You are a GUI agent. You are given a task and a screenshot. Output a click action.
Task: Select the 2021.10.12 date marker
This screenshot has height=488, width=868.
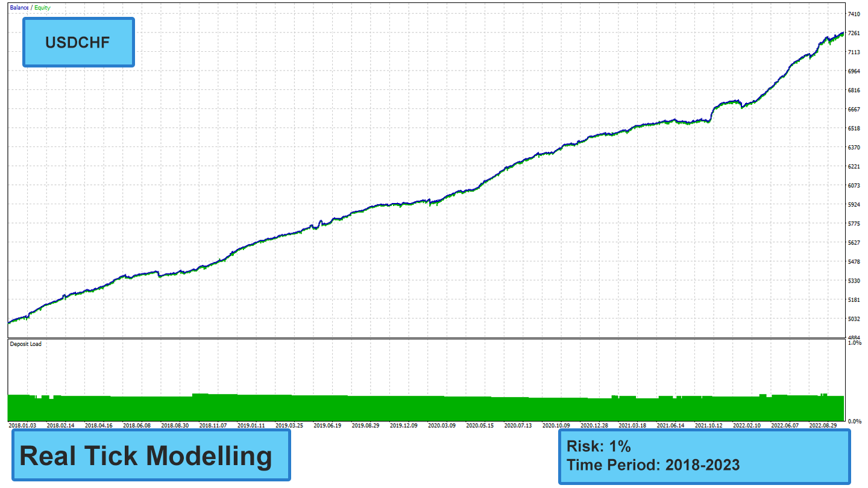708,425
